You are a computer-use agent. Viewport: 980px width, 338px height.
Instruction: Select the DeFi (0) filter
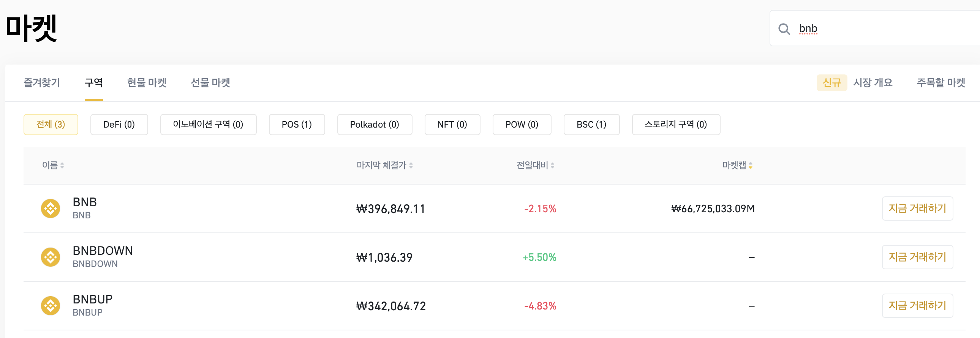point(119,124)
